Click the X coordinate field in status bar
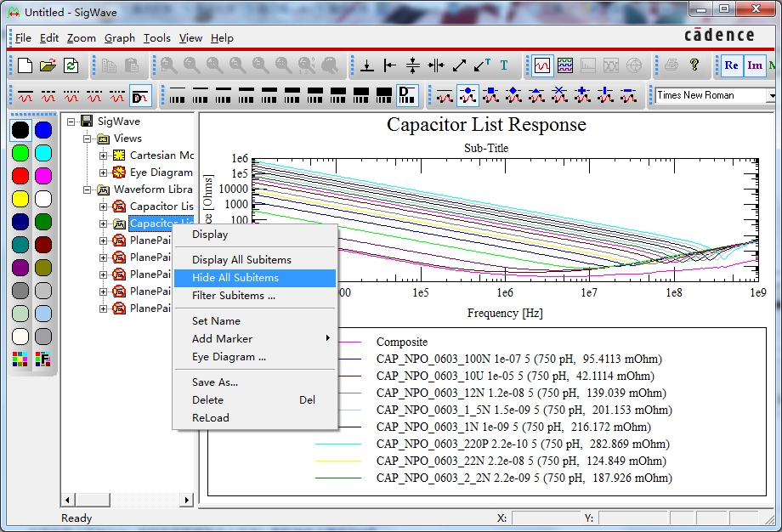 coord(545,518)
